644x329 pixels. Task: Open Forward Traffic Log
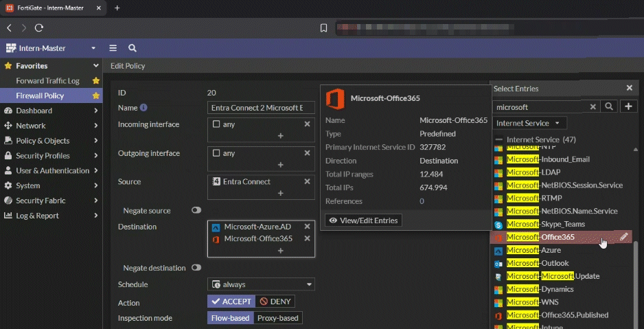[47, 81]
